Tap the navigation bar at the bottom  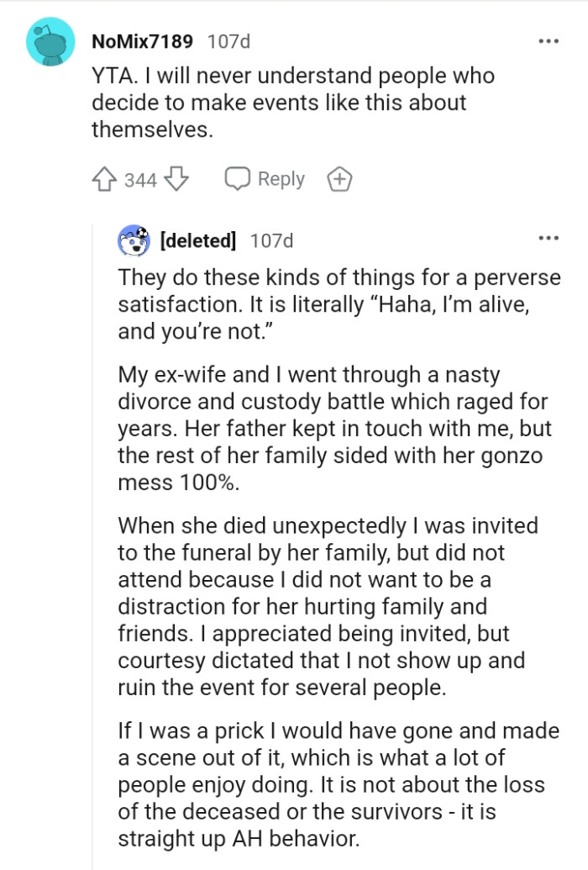[x=294, y=866]
